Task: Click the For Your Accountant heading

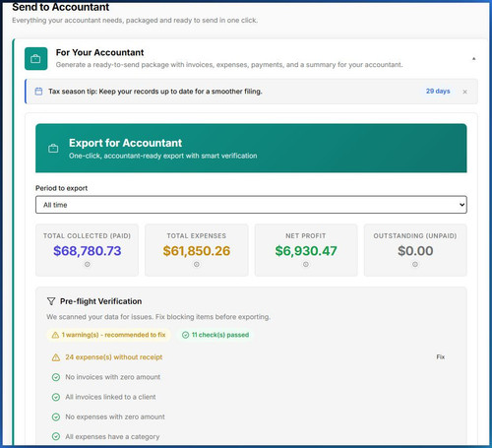Action: point(99,52)
